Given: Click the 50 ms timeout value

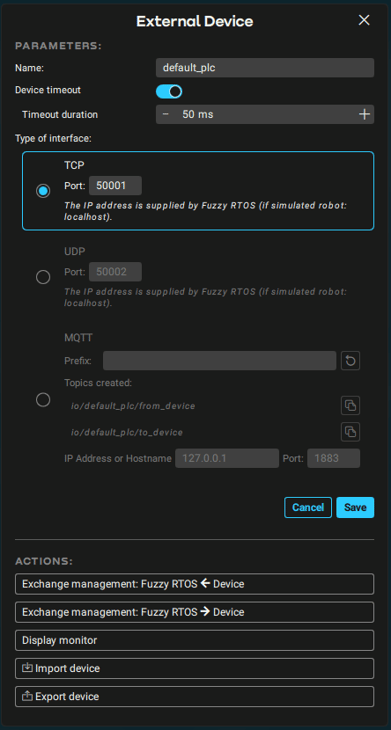Looking at the screenshot, I should [198, 115].
